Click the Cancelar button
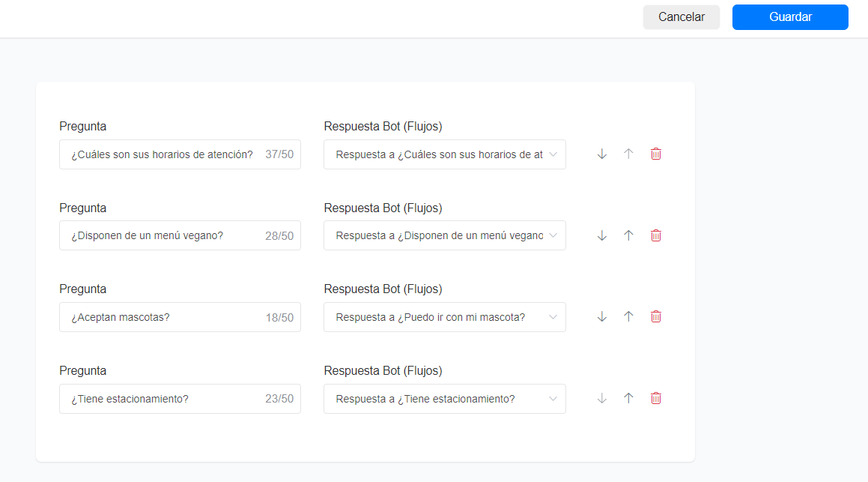Screen dimensions: 868x482 (x=682, y=17)
